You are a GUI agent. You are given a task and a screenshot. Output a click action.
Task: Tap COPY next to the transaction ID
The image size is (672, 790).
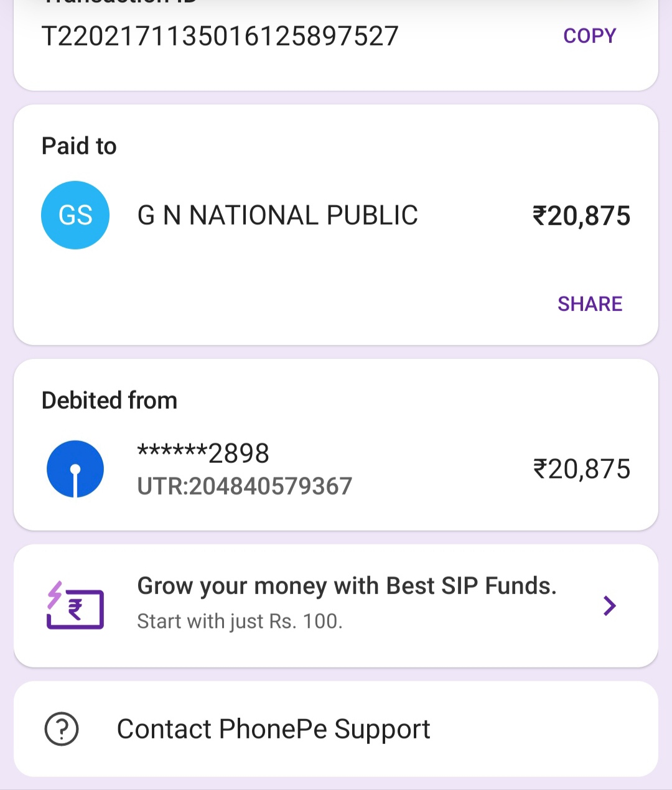tap(589, 36)
